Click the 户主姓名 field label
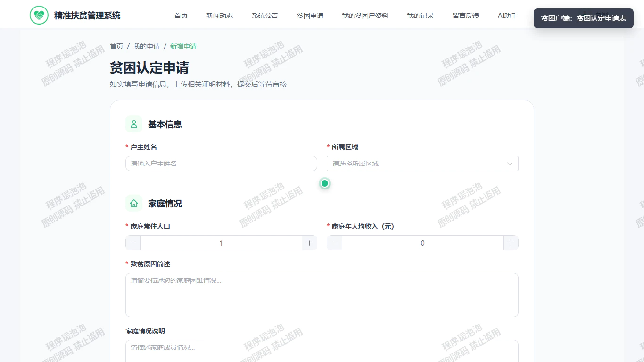The height and width of the screenshot is (362, 644). pyautogui.click(x=144, y=147)
